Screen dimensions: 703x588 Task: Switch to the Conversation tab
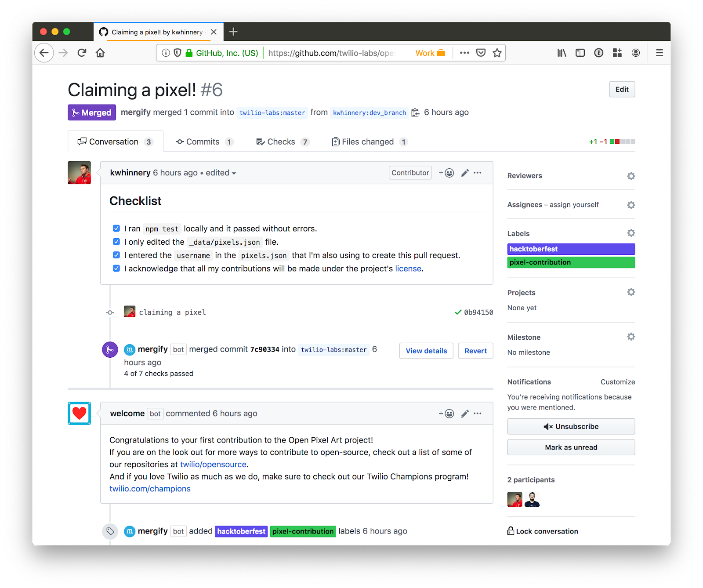click(115, 142)
